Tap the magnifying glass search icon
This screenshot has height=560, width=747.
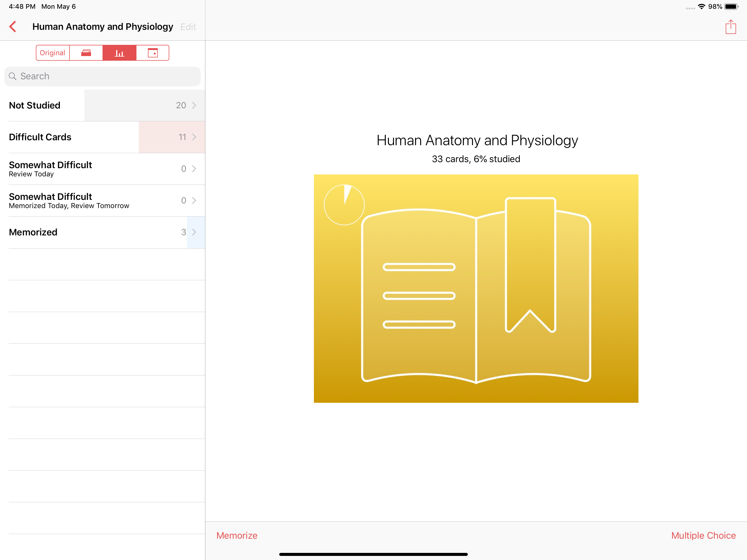[x=13, y=76]
